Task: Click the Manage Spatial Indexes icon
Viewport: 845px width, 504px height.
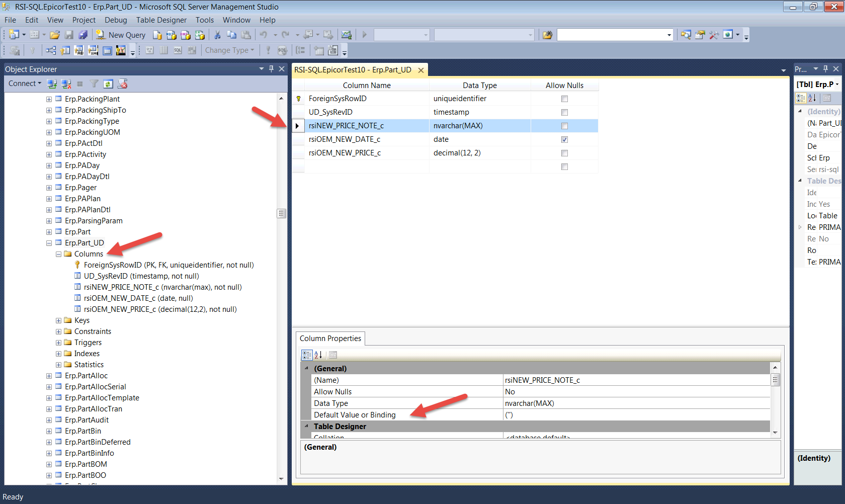Action: (x=121, y=50)
